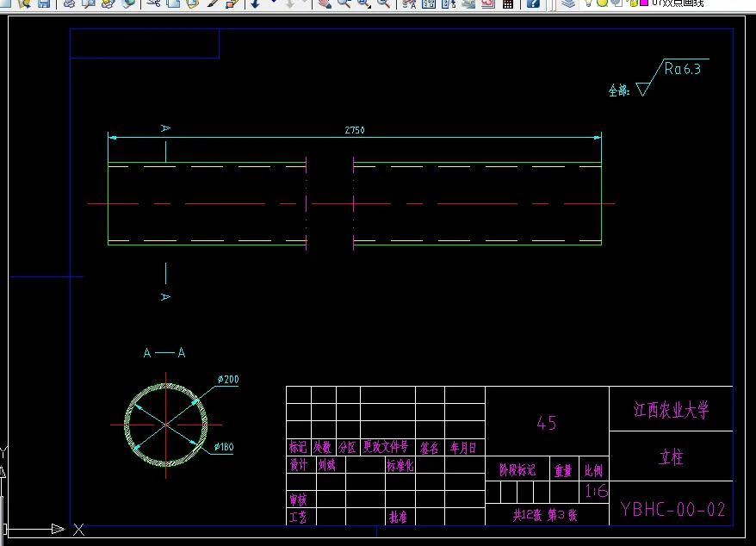The image size is (756, 546).
Task: Click the 更改文件号 header cell
Action: [x=386, y=447]
